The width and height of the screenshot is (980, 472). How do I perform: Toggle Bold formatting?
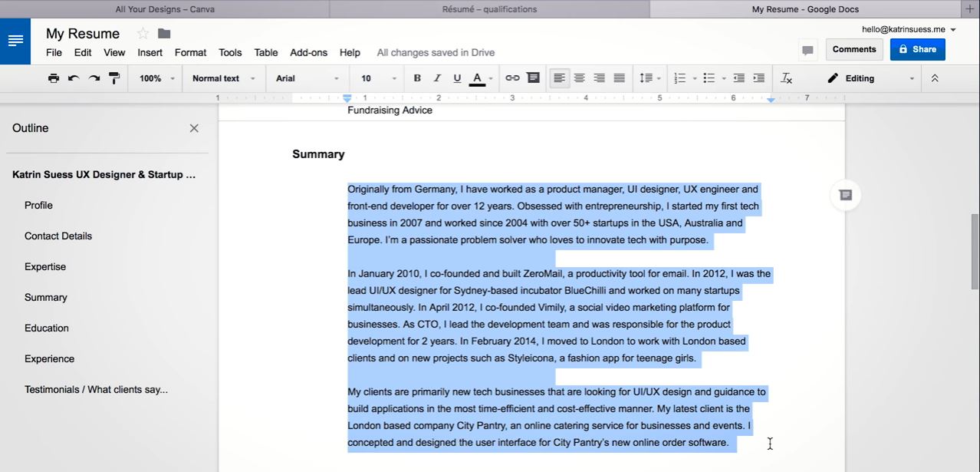417,78
